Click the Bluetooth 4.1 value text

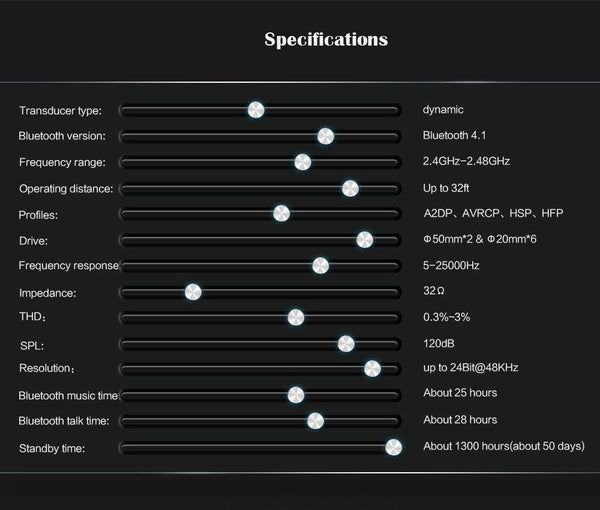[x=454, y=135]
